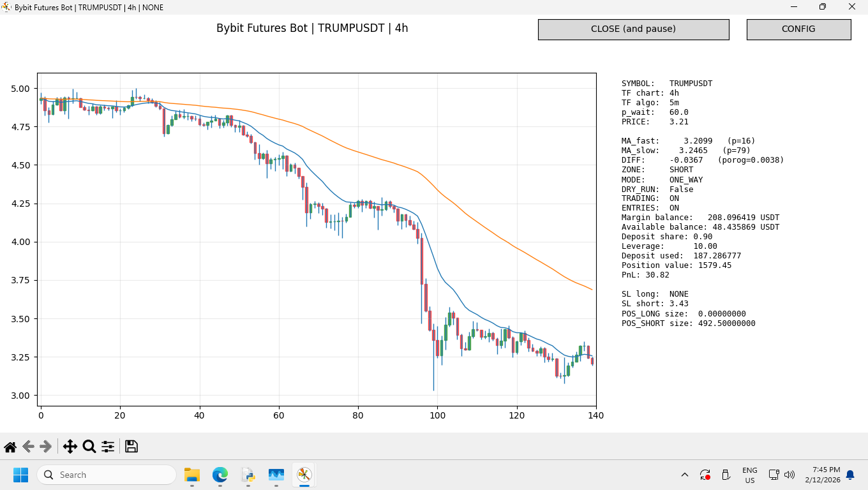Switch the ENG US input language
Image resolution: width=868 pixels, height=490 pixels.
[750, 475]
